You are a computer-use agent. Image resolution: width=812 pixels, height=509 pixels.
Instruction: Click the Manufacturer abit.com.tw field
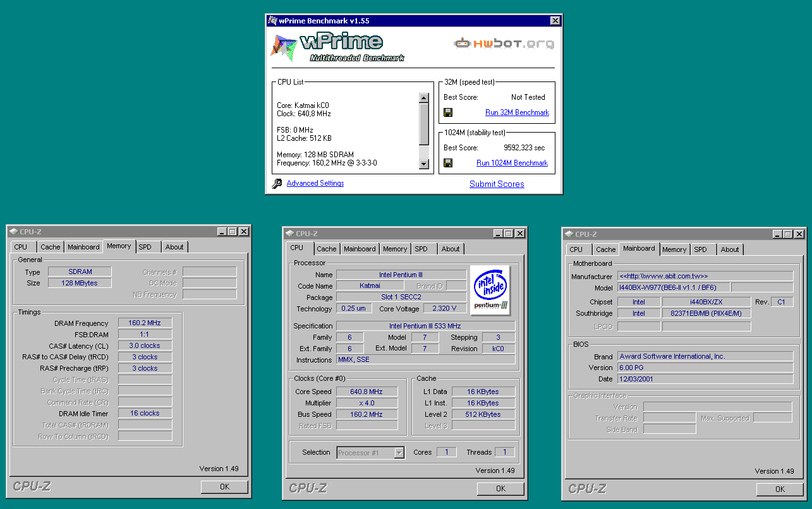point(705,276)
